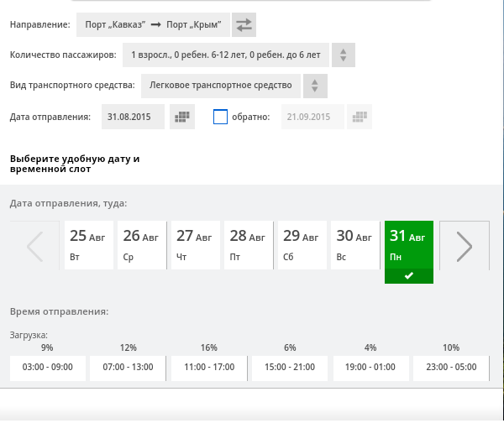Choose time slot 15:00 - 21:00
Viewport: 504px width, 423px height.
coord(291,368)
